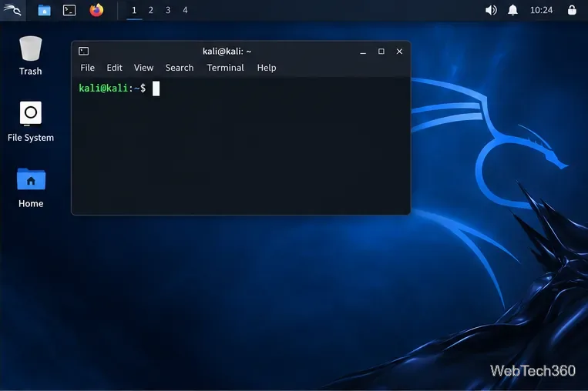Screen dimensions: 588x391
Task: Close the kali@kali terminal window
Action: pyautogui.click(x=399, y=52)
